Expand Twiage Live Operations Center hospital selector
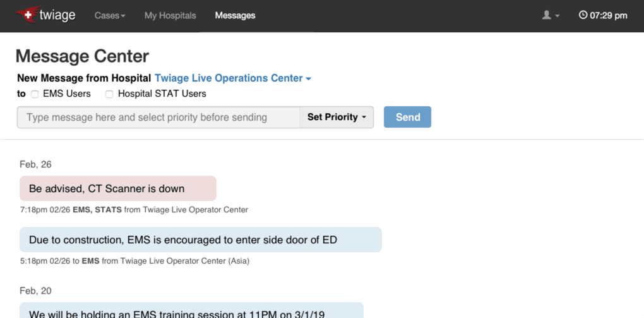The width and height of the screenshot is (644, 318). pyautogui.click(x=232, y=78)
